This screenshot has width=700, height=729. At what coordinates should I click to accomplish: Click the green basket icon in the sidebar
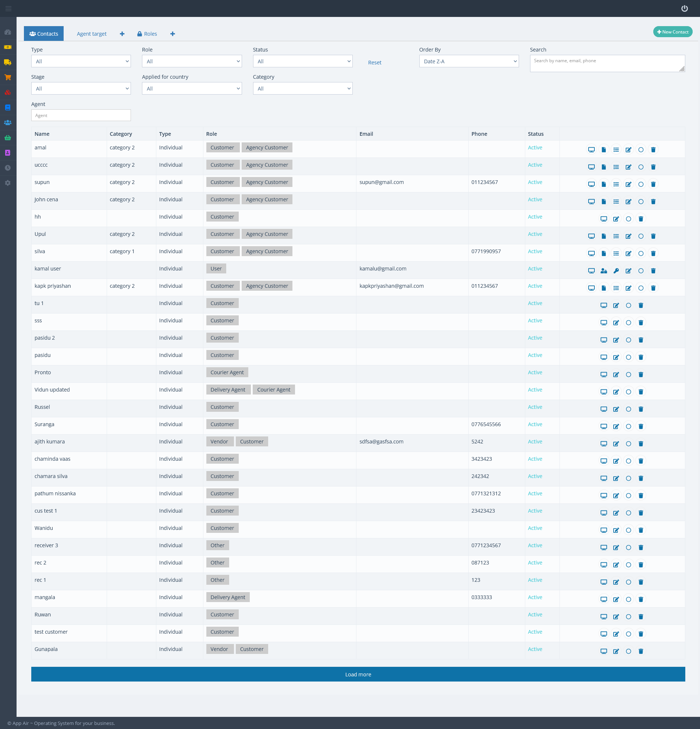(x=8, y=138)
